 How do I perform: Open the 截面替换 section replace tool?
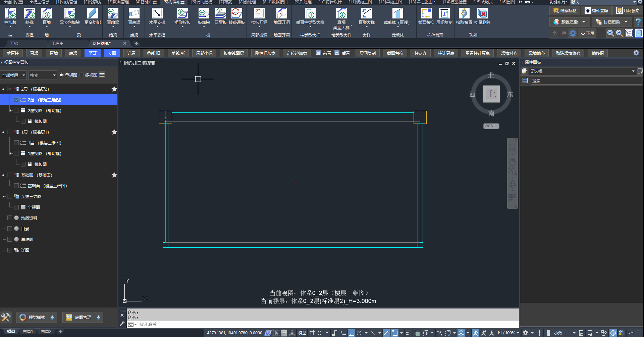click(x=426, y=16)
